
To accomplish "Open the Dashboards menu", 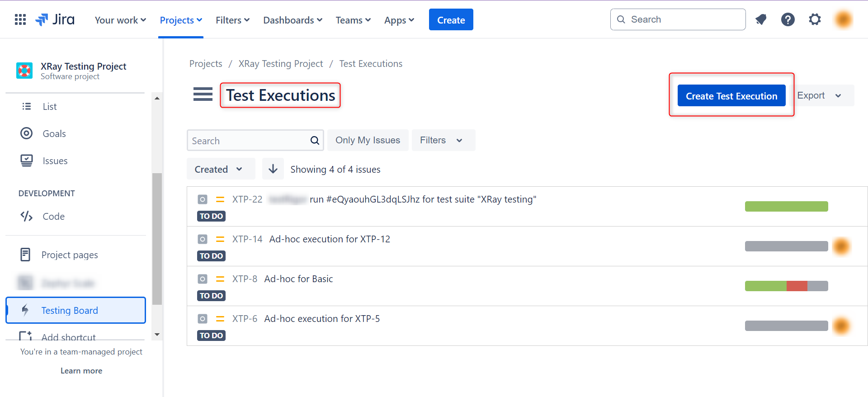I will click(x=292, y=20).
